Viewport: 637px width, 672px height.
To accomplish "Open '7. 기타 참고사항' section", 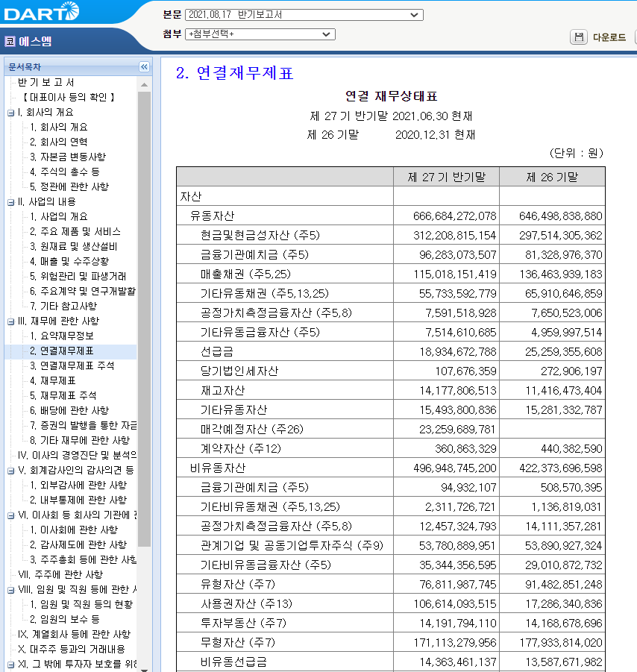I will pos(63,306).
